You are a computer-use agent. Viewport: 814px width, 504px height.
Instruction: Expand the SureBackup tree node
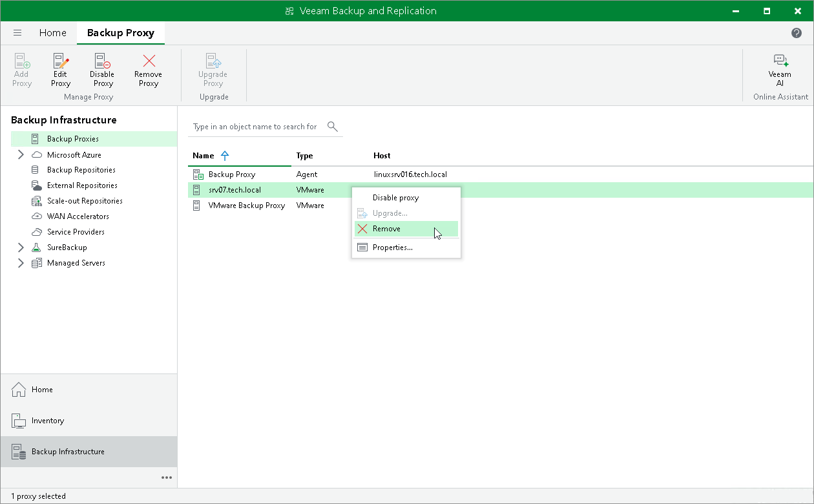pyautogui.click(x=21, y=247)
